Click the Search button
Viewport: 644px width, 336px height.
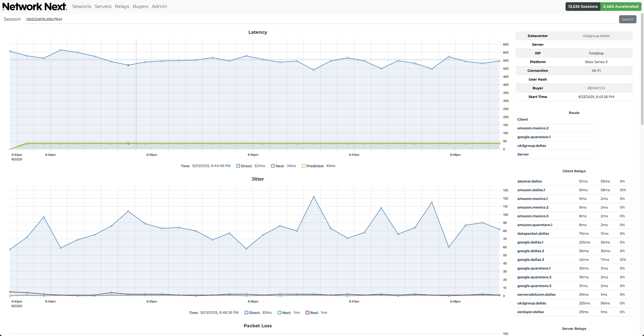pyautogui.click(x=628, y=19)
